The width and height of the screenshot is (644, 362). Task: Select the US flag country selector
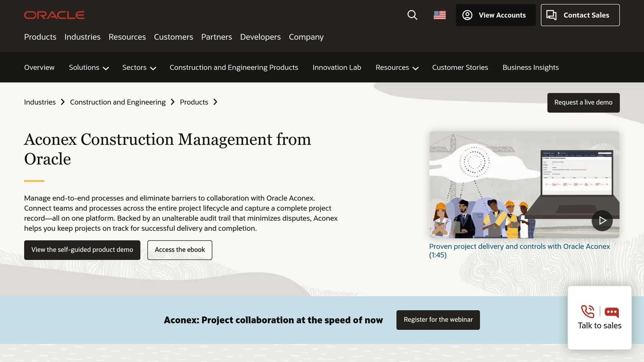440,15
